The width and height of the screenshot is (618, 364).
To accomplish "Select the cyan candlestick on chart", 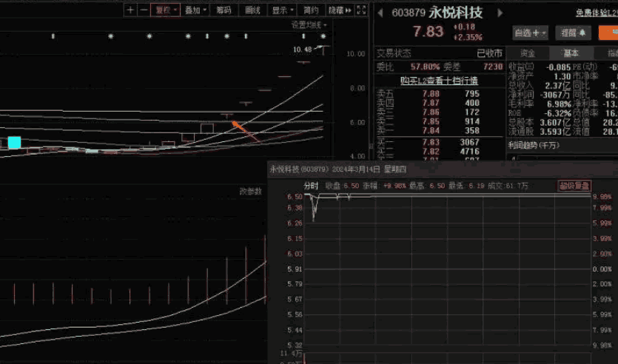I will coord(14,142).
